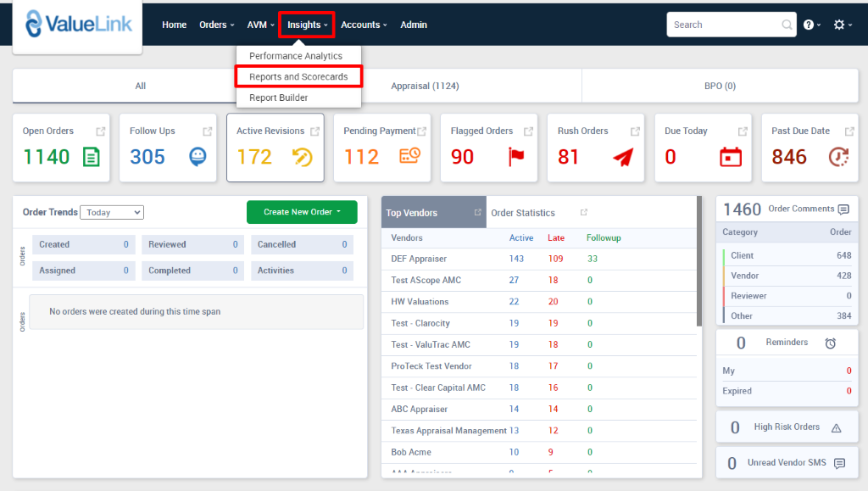Click active count 27 for Test AScope AMC
This screenshot has height=491, width=868.
tap(514, 280)
